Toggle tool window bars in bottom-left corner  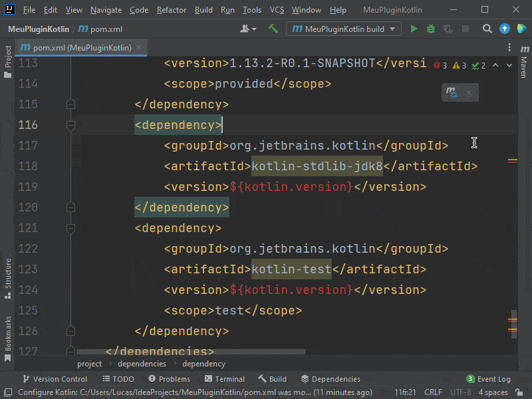[x=8, y=392]
